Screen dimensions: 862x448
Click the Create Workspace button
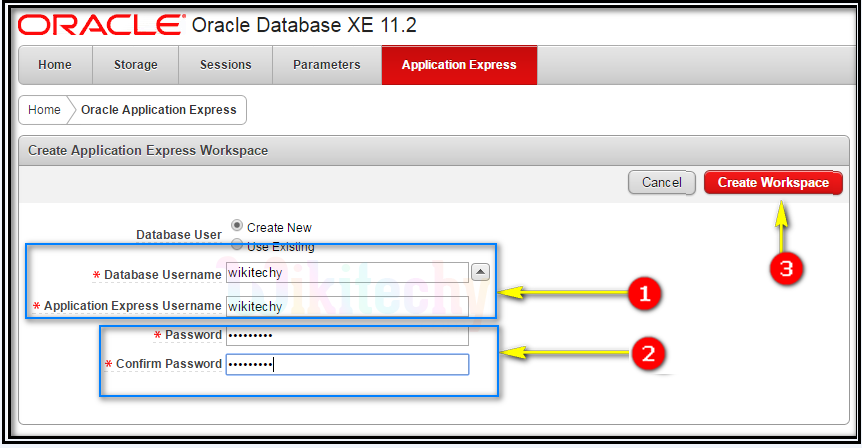(x=773, y=183)
